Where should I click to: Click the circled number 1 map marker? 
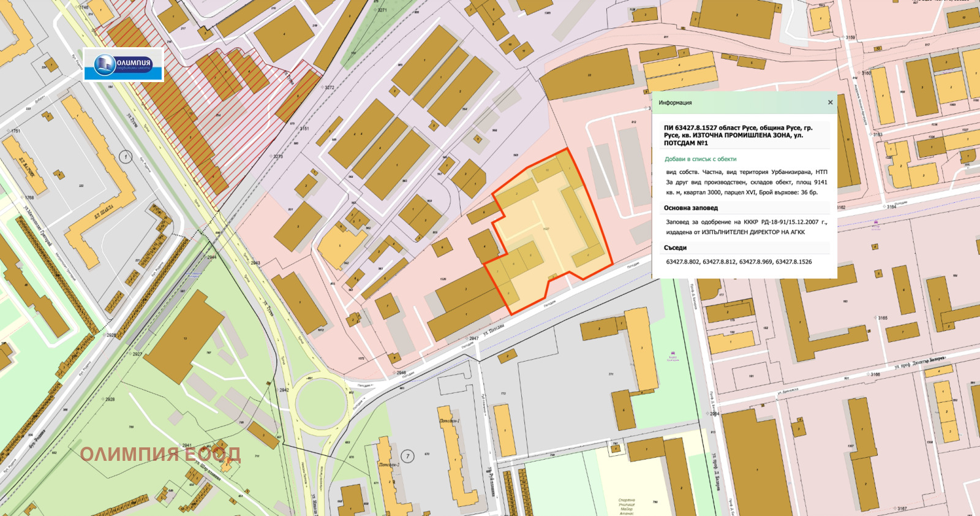tap(126, 157)
